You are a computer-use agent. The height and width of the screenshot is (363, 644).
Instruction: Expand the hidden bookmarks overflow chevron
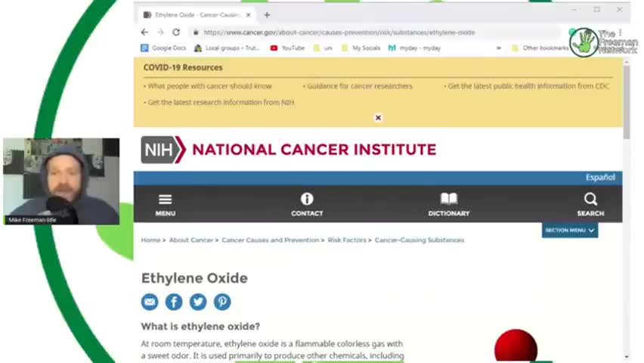[499, 48]
